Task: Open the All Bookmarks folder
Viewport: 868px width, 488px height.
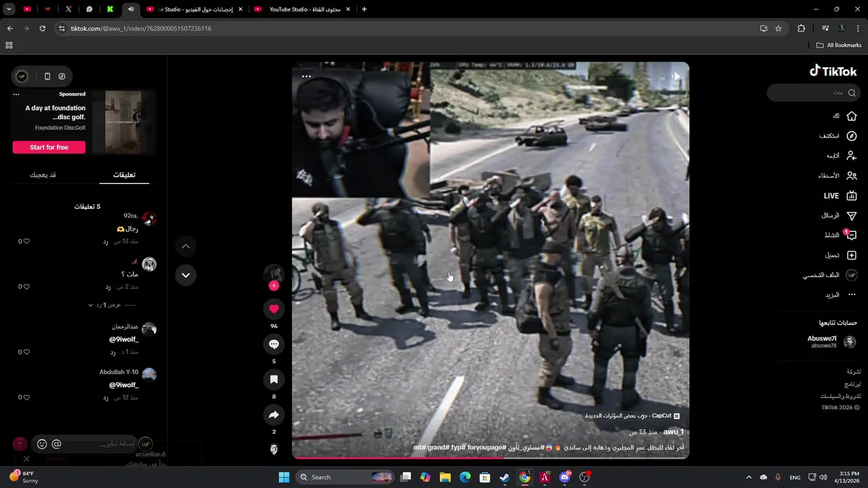Action: 839,45
